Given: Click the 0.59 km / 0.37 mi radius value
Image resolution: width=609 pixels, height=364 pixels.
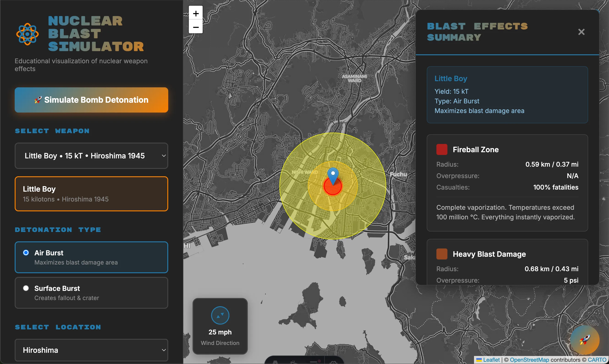Looking at the screenshot, I should coord(552,164).
